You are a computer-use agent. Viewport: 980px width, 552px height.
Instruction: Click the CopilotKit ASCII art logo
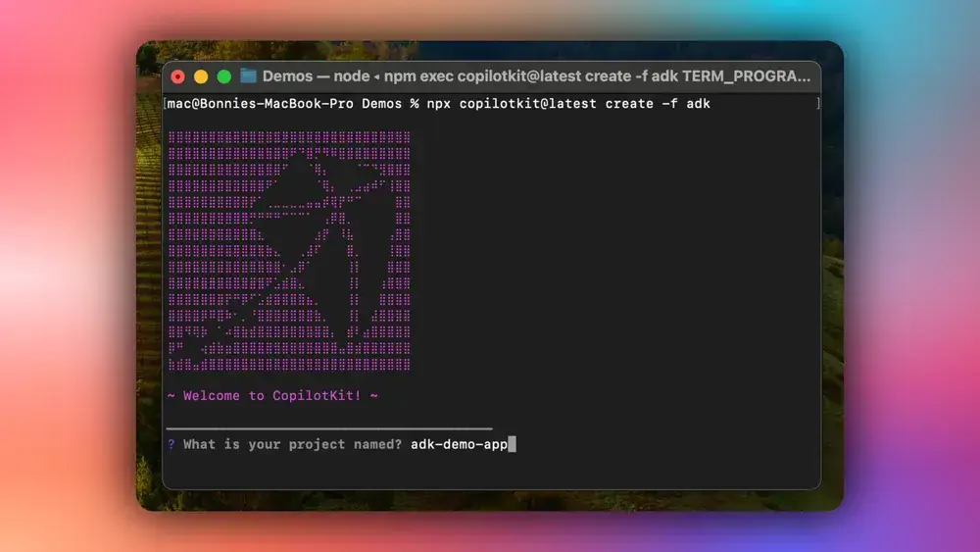pos(289,251)
